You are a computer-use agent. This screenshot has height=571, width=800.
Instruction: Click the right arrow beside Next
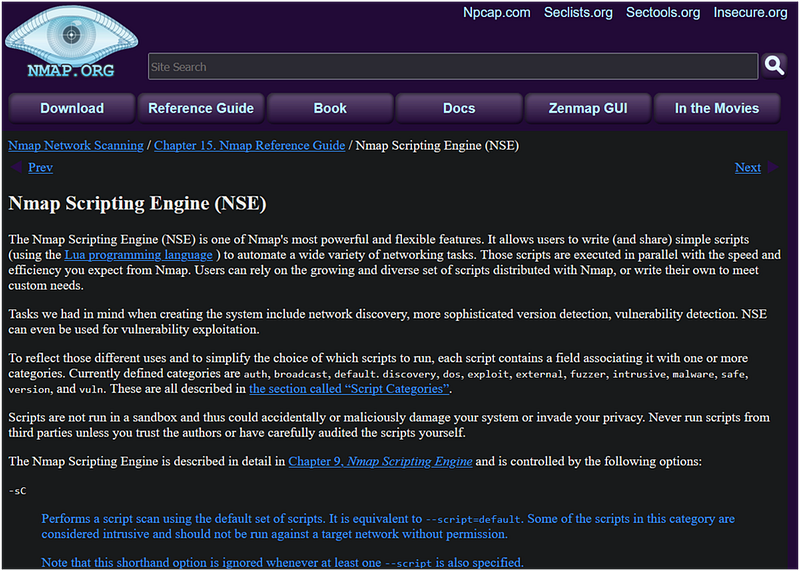(772, 167)
